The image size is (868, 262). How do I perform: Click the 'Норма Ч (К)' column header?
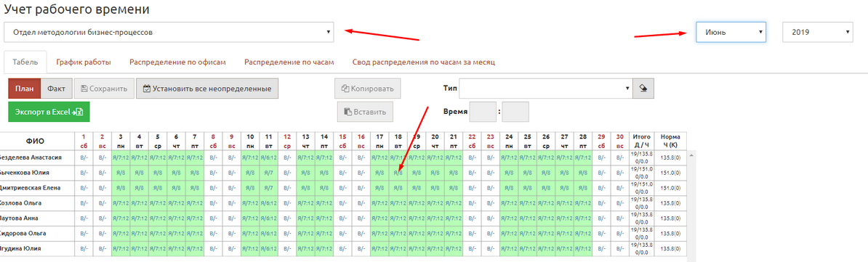tap(670, 140)
